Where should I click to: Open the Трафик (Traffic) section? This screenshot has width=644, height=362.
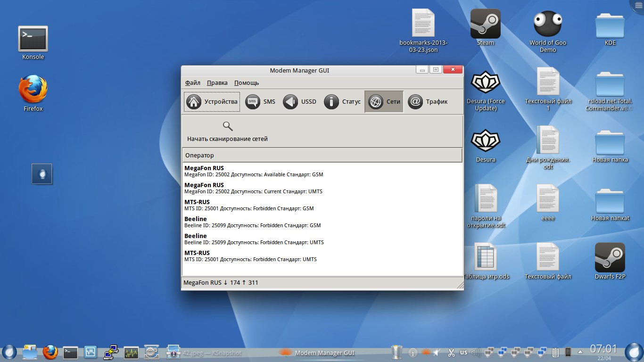tap(428, 102)
